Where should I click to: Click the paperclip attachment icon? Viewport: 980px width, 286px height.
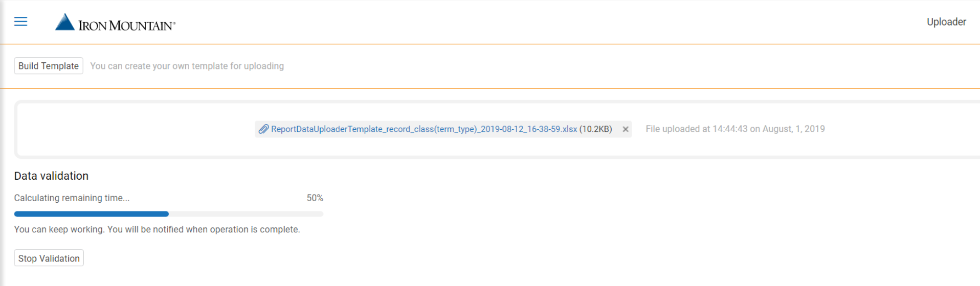coord(263,129)
